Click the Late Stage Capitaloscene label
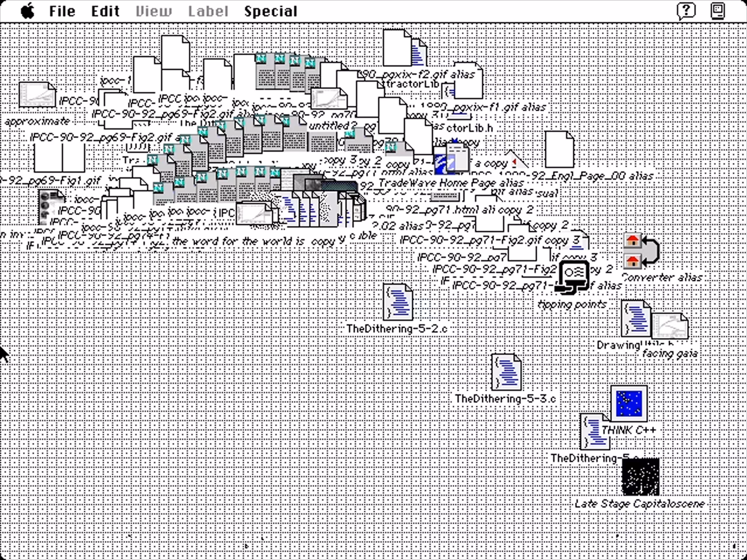The height and width of the screenshot is (560, 747). tap(640, 504)
